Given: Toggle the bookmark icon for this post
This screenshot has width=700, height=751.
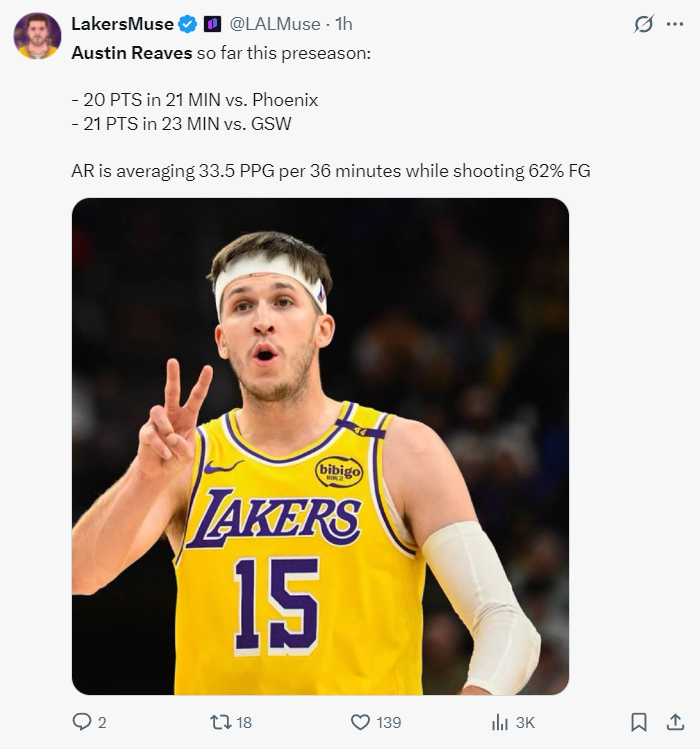Looking at the screenshot, I should [x=639, y=722].
